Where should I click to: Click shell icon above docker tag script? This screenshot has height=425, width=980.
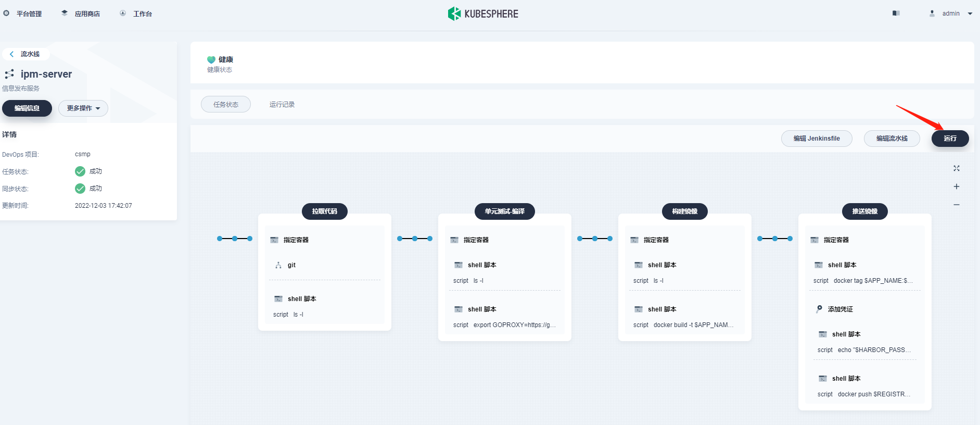[819, 265]
